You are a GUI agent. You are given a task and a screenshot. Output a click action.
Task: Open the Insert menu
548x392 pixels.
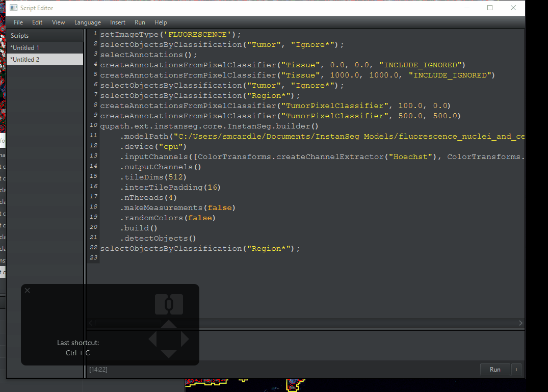[x=117, y=22]
